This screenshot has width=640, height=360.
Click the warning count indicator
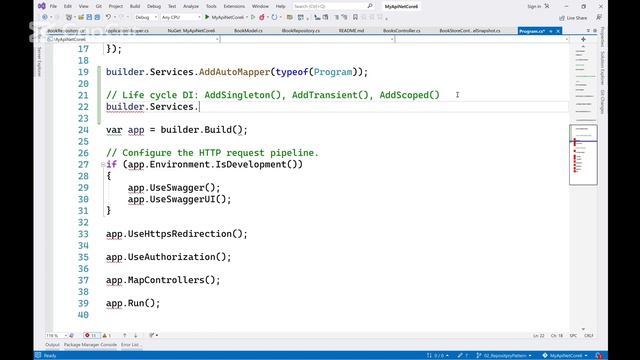pyautogui.click(x=107, y=336)
